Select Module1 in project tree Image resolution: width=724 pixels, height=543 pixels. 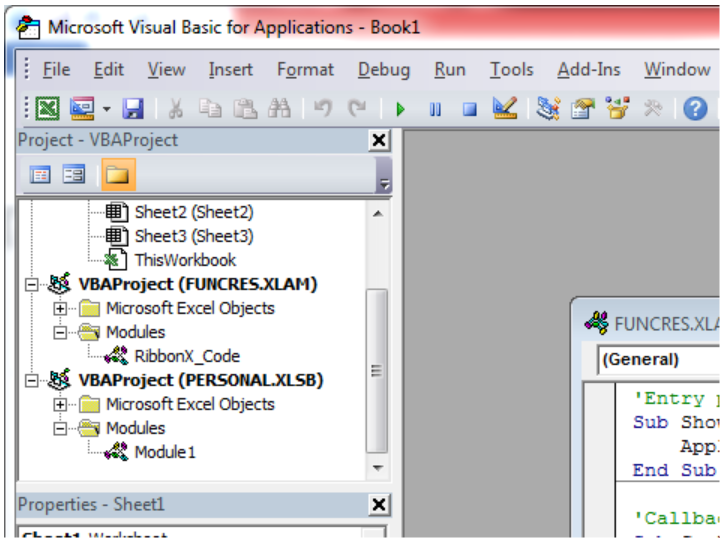pyautogui.click(x=165, y=452)
